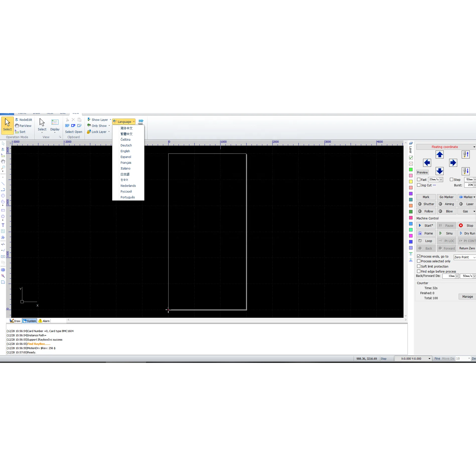This screenshot has height=476, width=476.
Task: Open the Move Dis value field
Action: pyautogui.click(x=463, y=359)
